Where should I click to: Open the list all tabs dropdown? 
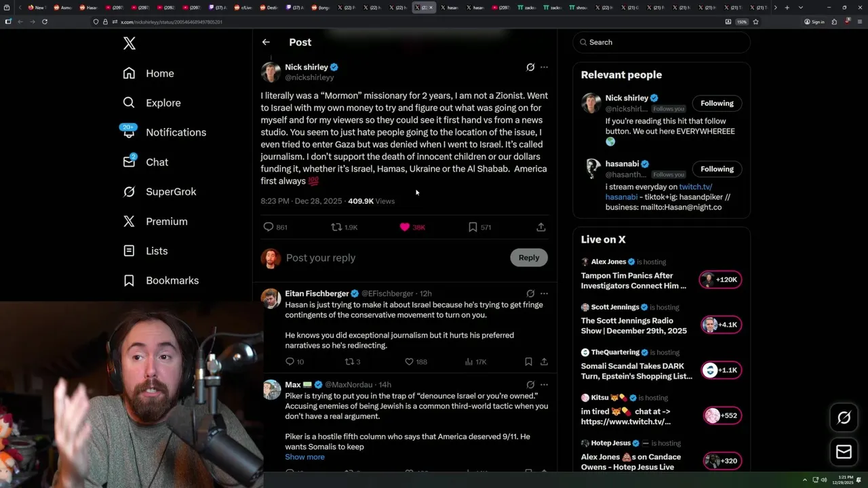pos(801,7)
